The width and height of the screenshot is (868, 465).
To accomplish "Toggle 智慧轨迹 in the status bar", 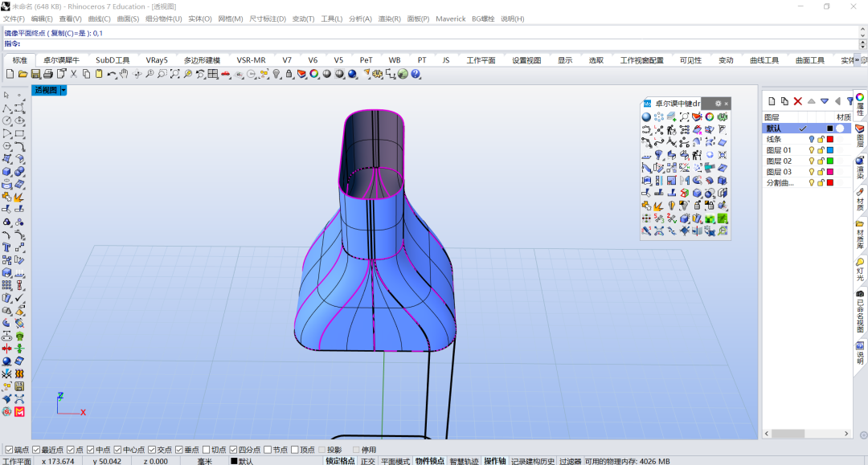I will (x=464, y=461).
